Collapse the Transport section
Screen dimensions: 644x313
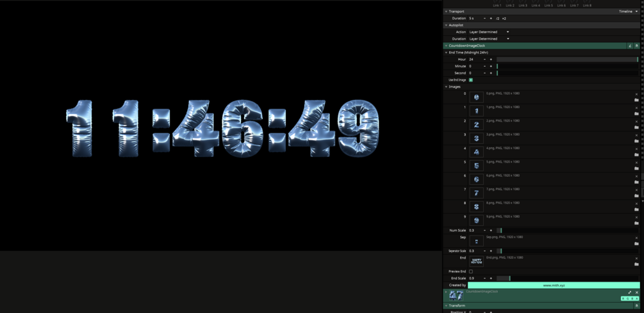pyautogui.click(x=447, y=12)
